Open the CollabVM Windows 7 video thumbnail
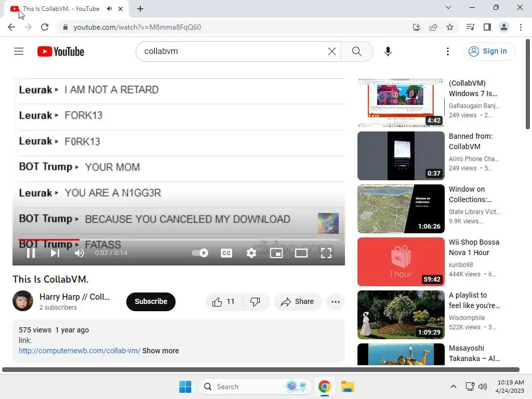Screen dimensions: 532x399 tap(401, 102)
